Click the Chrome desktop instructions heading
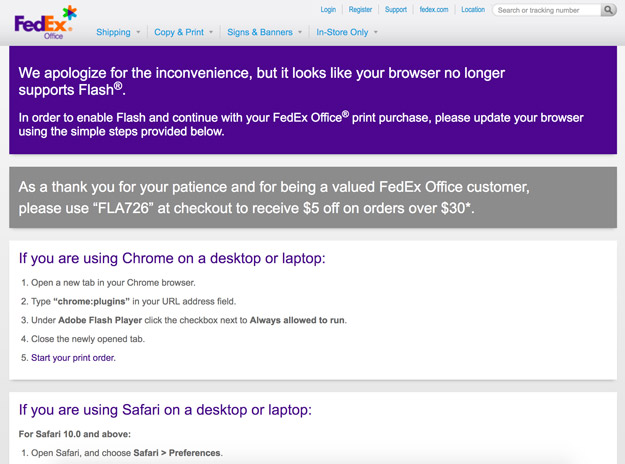Screen dimensions: 625x464 pos(172,258)
